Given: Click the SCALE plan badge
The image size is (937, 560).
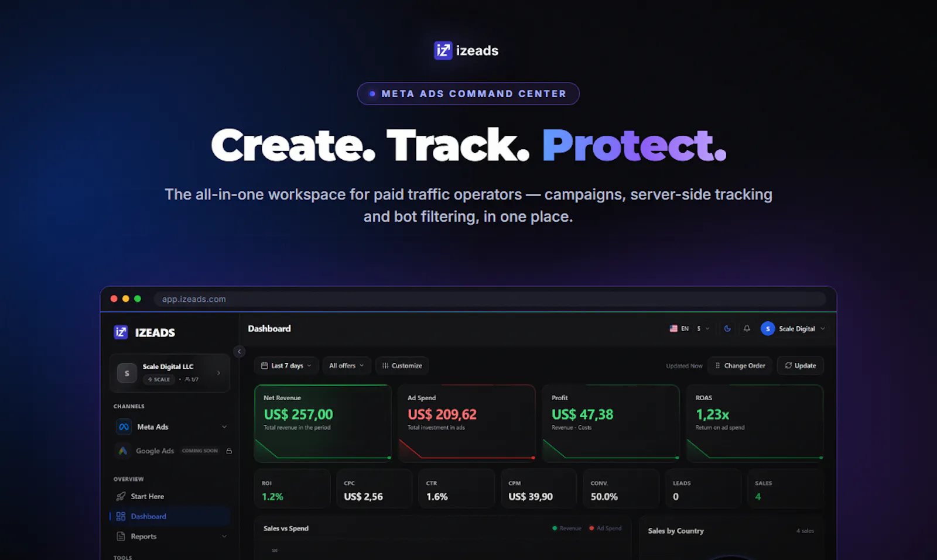Looking at the screenshot, I should (159, 380).
